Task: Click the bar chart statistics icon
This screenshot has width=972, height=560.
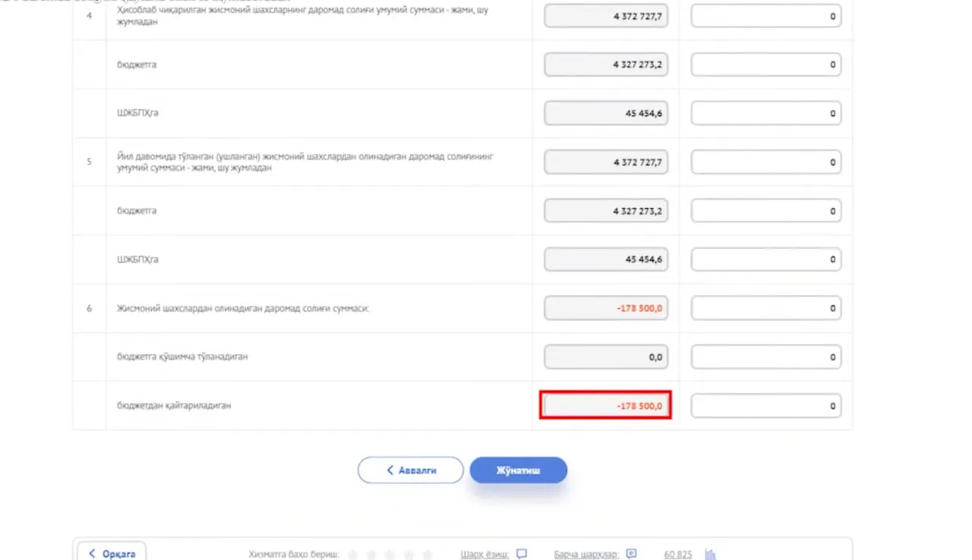Action: pyautogui.click(x=711, y=554)
